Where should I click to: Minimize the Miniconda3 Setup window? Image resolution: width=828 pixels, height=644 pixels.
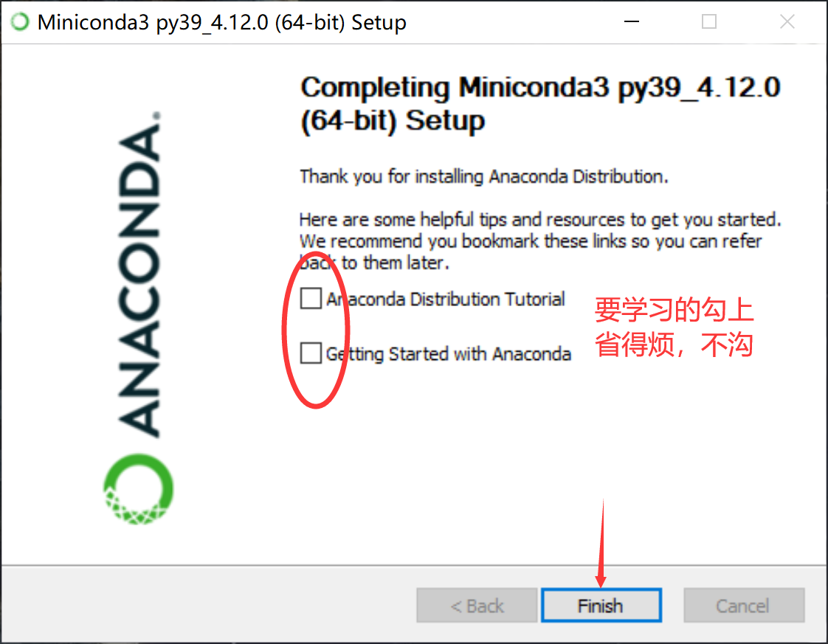(632, 21)
